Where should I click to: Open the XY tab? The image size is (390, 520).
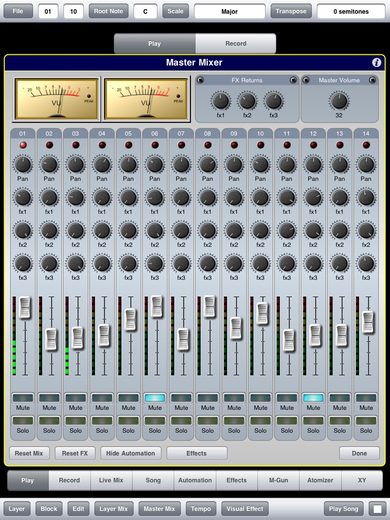[362, 480]
